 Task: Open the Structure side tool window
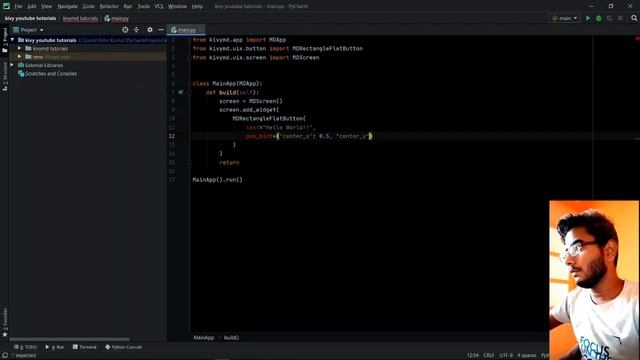pyautogui.click(x=4, y=76)
